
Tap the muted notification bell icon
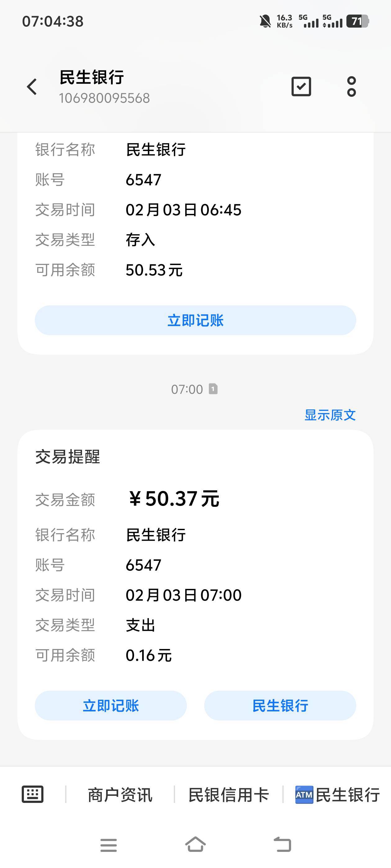coord(265,21)
